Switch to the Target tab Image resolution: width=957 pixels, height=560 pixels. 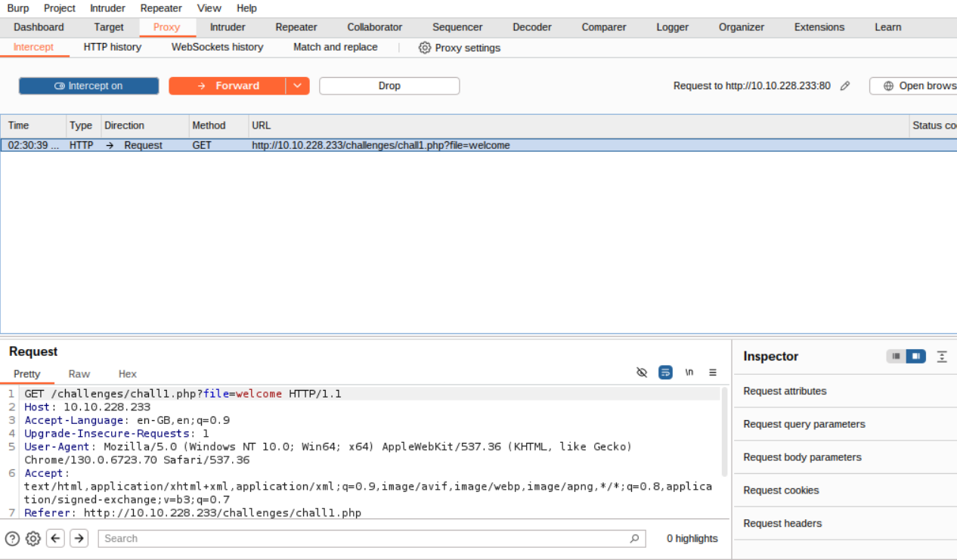click(x=109, y=27)
